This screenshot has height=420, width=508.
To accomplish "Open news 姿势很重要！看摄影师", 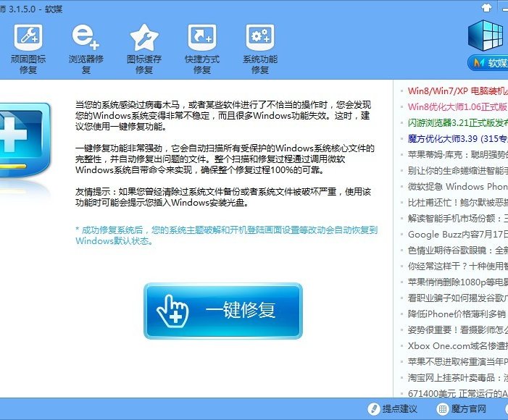I will tap(458, 329).
